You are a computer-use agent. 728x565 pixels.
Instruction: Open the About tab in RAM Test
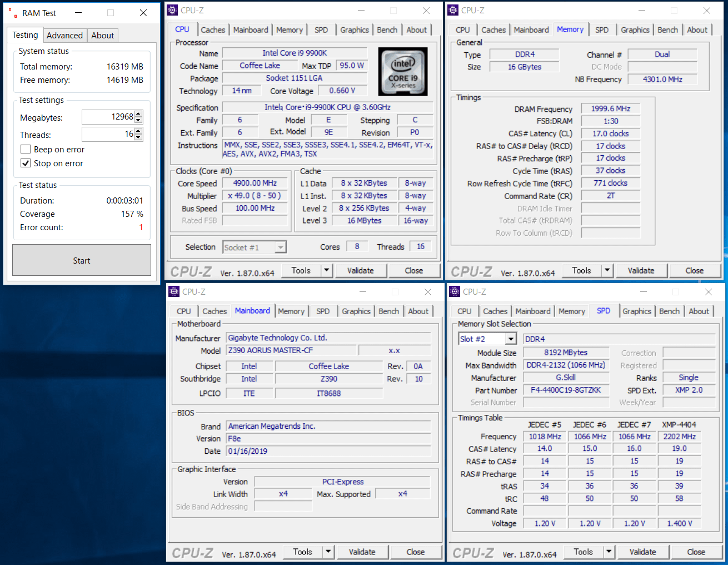coord(103,35)
